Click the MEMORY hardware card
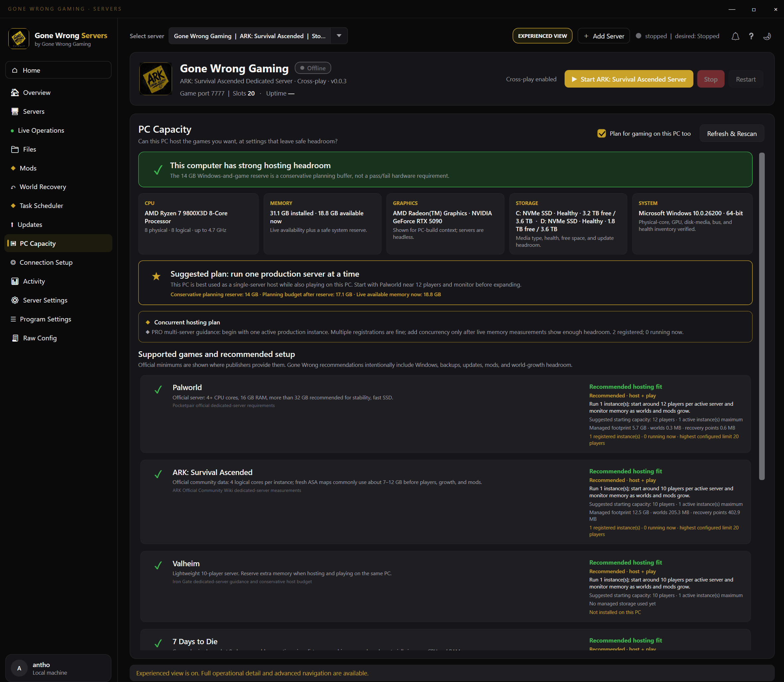Viewport: 784px width, 682px height. 322,224
